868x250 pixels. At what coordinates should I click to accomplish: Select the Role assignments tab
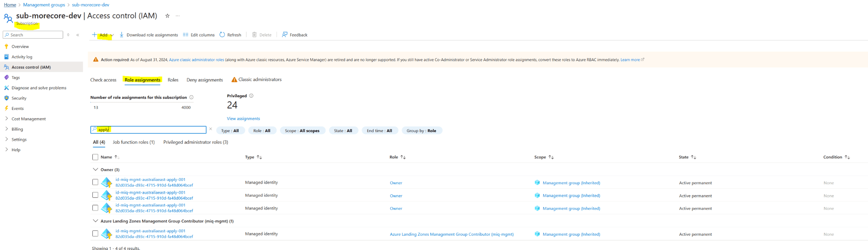142,80
